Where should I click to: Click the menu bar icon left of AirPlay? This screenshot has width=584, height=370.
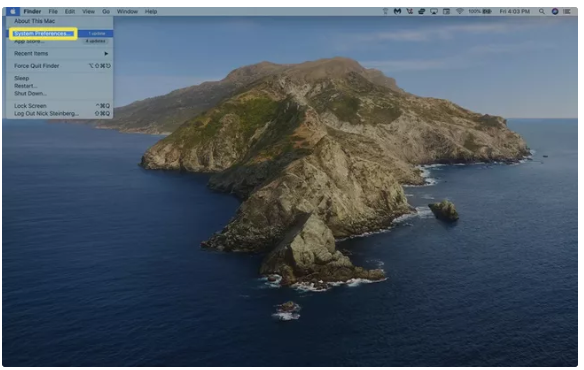coord(422,12)
